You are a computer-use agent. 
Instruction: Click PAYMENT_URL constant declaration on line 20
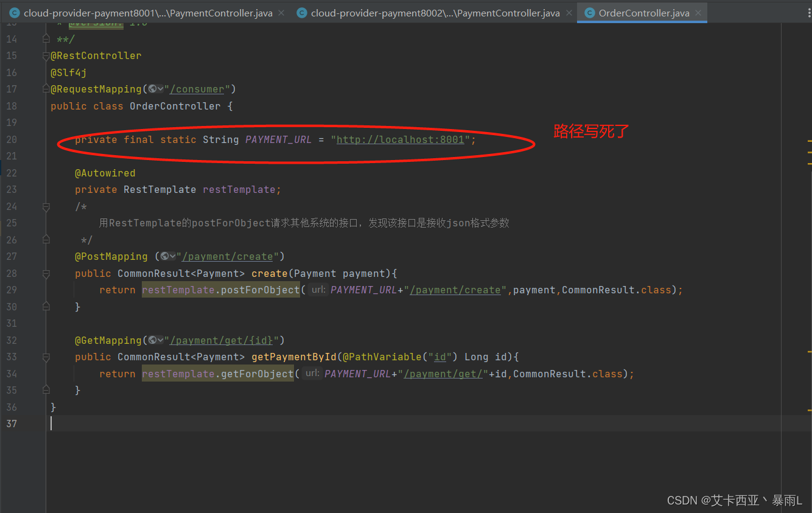(279, 139)
